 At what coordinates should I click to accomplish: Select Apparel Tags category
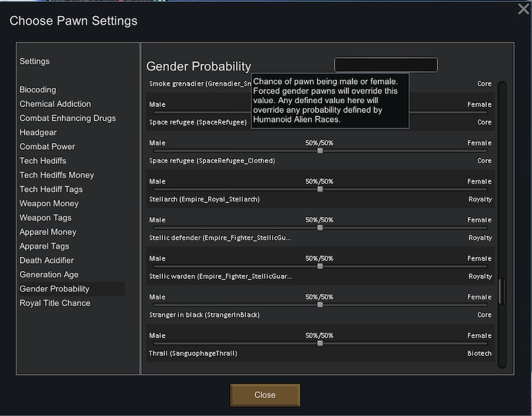[44, 246]
